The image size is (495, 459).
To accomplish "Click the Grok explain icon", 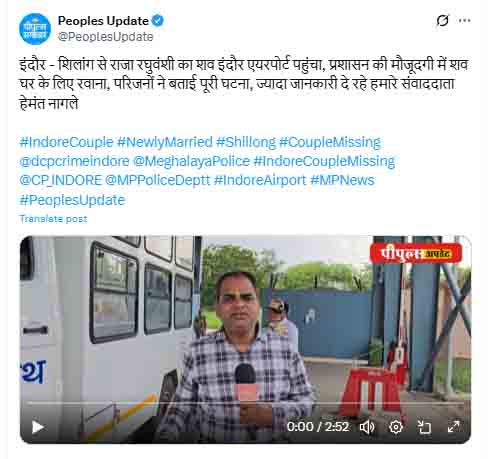I will tap(442, 21).
